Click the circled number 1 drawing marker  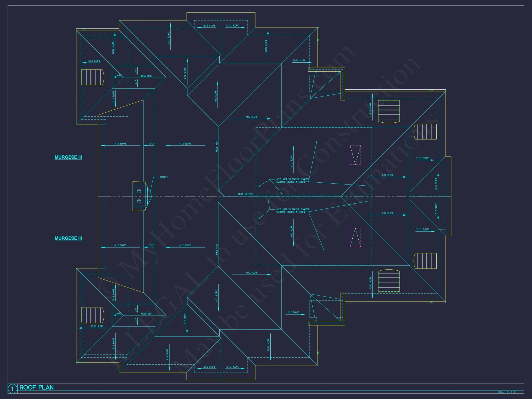pos(12,389)
